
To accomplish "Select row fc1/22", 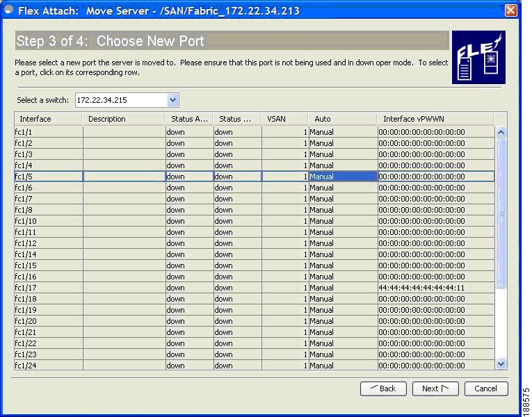I will (x=255, y=343).
